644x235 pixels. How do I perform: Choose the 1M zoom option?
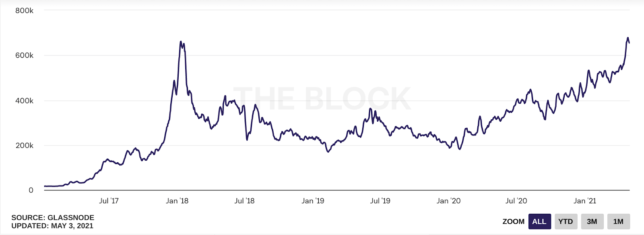tap(618, 221)
